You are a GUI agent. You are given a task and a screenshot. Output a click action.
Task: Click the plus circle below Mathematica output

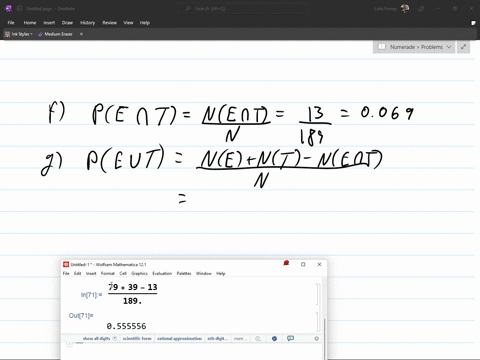pyautogui.click(x=69, y=344)
